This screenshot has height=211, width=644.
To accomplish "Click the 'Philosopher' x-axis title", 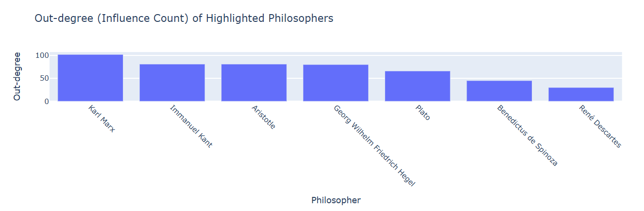I will click(x=336, y=200).
